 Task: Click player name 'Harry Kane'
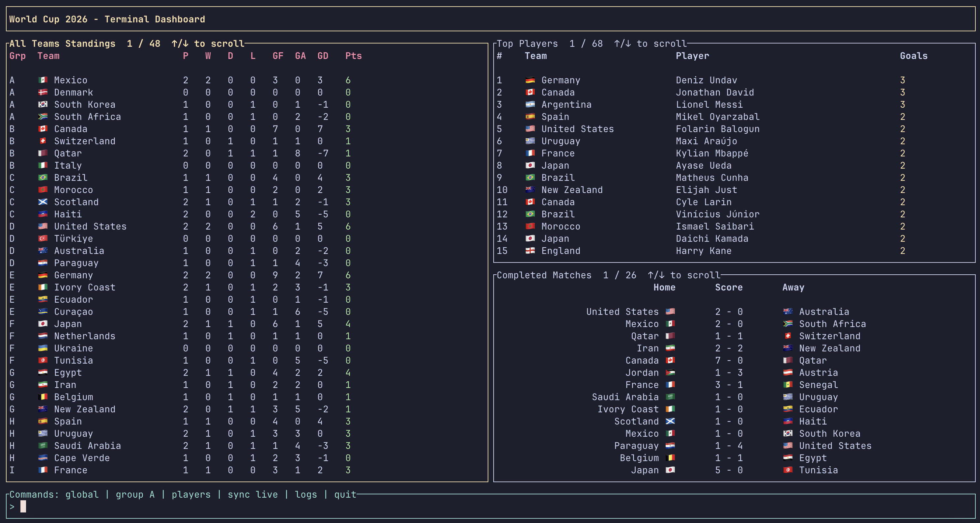[704, 250]
